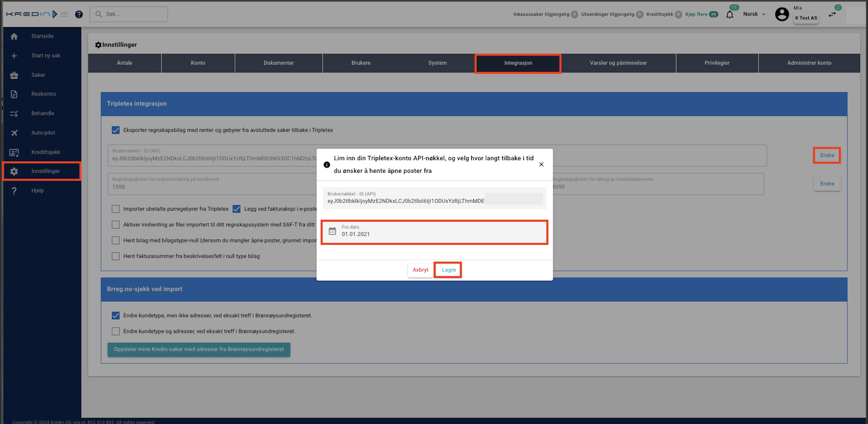Click Avbryt button in dialog

pyautogui.click(x=420, y=270)
